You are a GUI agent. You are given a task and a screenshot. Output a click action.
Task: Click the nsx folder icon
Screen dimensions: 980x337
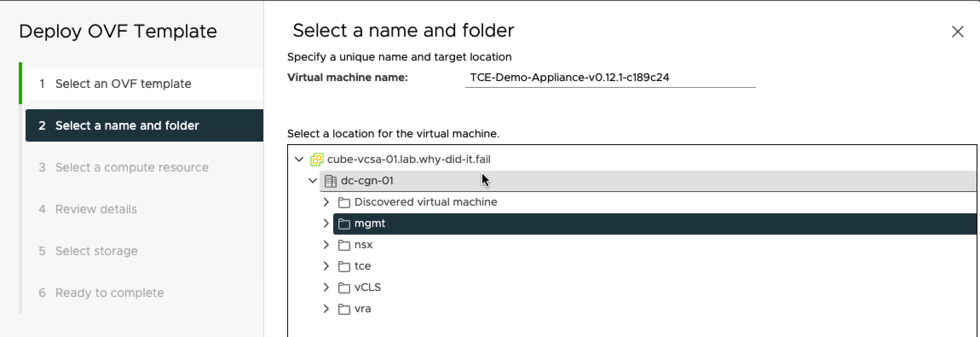(344, 245)
